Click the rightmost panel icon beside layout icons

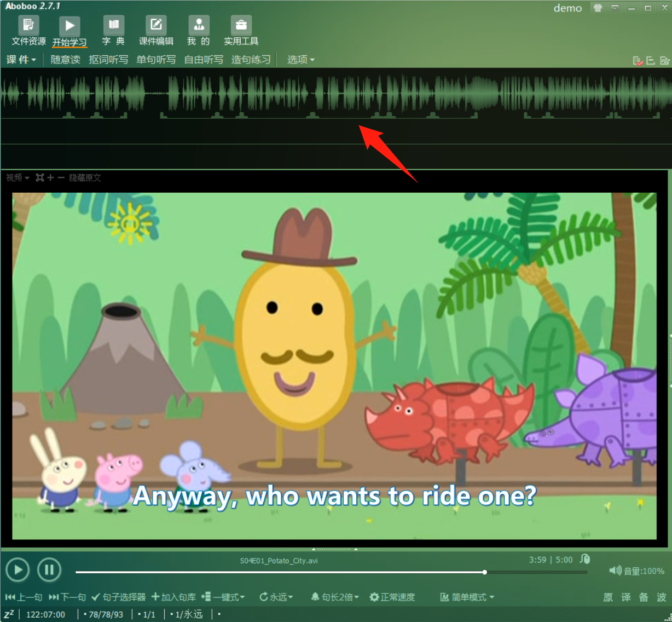665,61
